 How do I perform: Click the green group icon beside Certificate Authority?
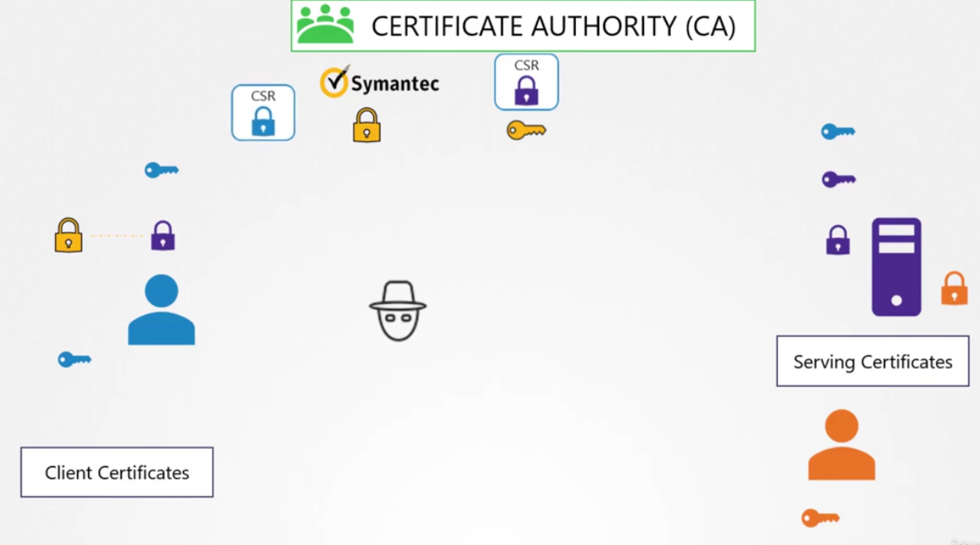[325, 24]
